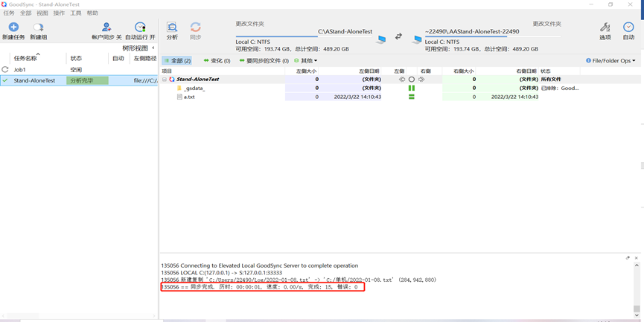Select Job1 row in job list
The width and height of the screenshot is (644, 322).
click(79, 70)
